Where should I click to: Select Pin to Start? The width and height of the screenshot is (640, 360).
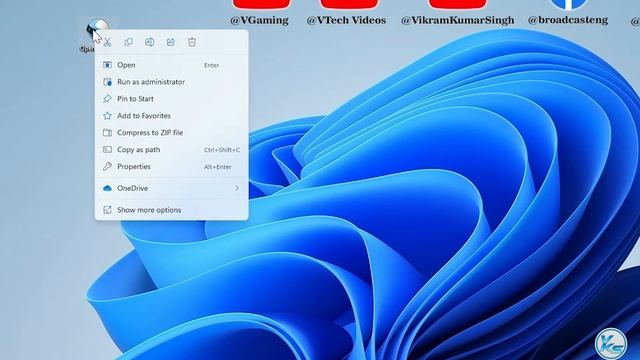tap(171, 99)
